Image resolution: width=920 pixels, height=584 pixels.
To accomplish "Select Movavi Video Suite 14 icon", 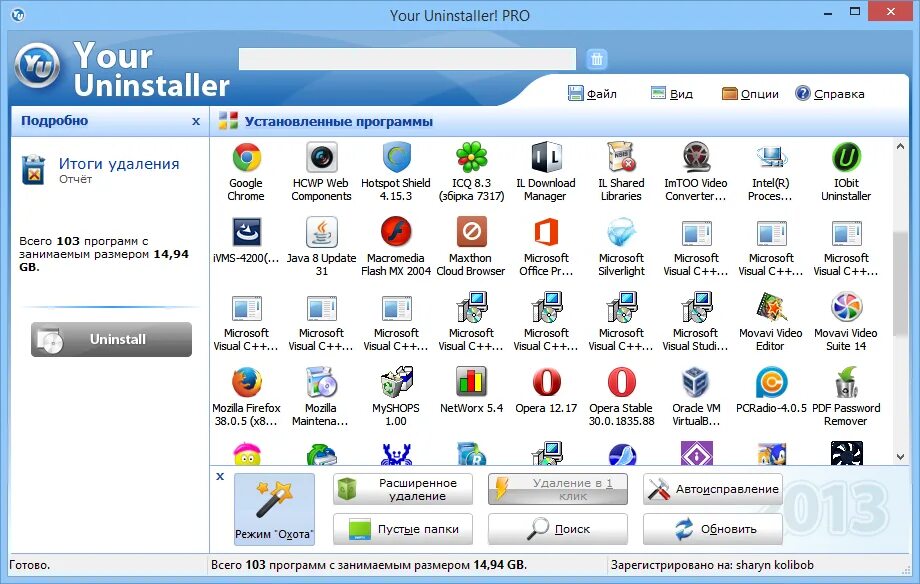I will coord(846,308).
